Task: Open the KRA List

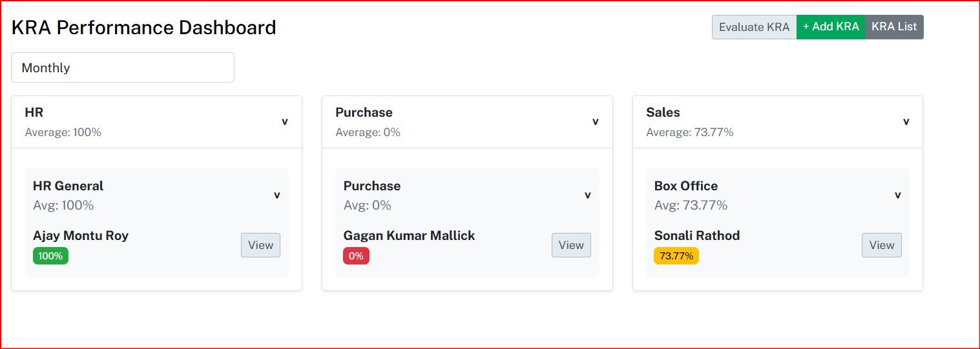Action: pos(894,27)
